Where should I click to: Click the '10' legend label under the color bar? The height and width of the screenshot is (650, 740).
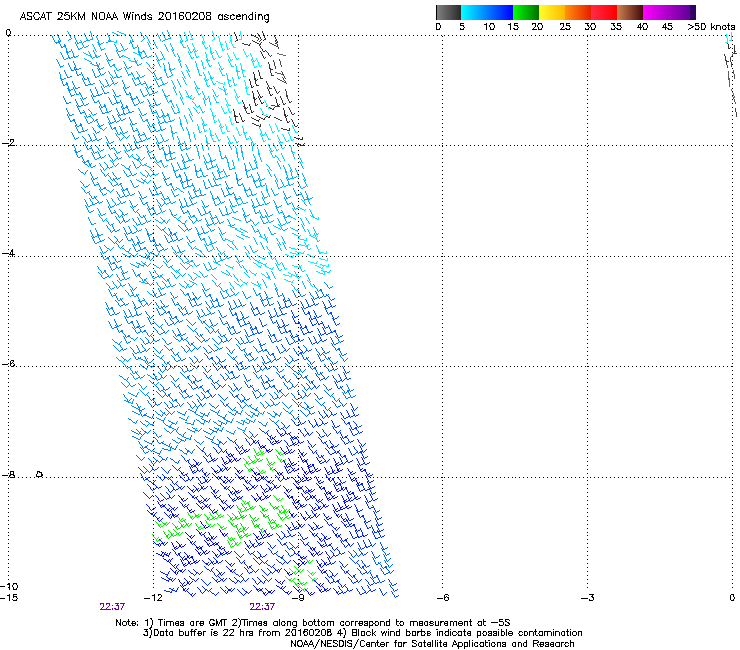click(x=489, y=27)
